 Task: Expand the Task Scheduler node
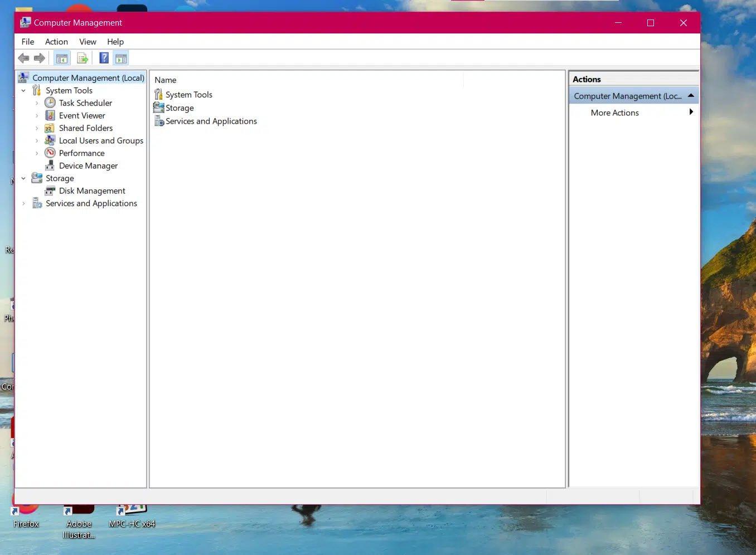point(37,103)
